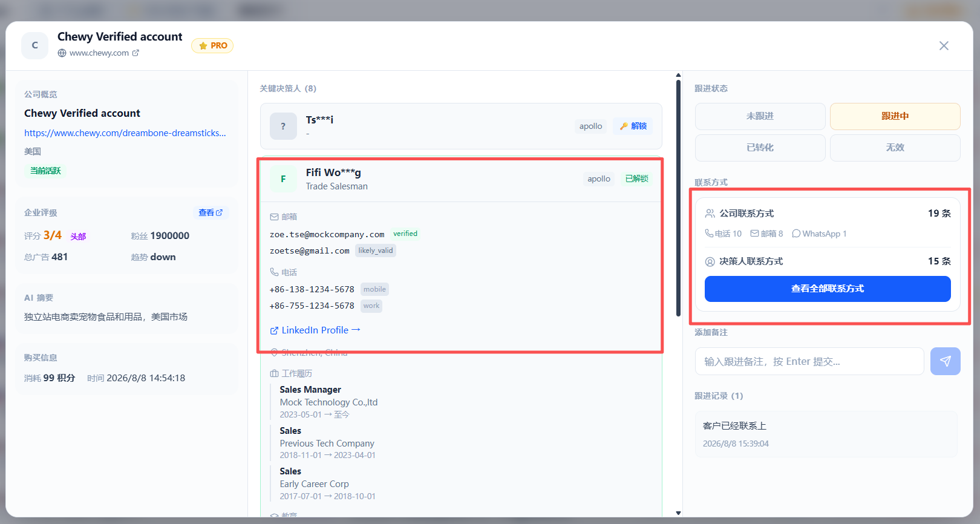Select the total ads value 481
This screenshot has width=980, height=524.
coord(60,257)
